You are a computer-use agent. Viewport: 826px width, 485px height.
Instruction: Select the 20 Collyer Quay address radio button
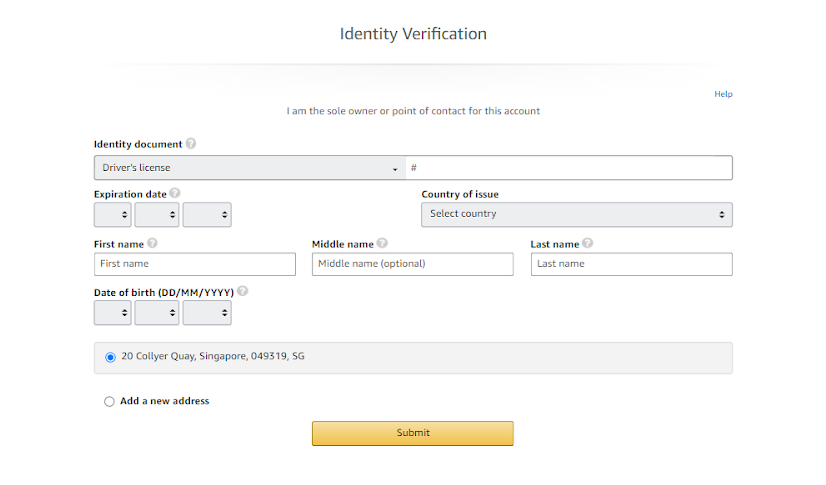tap(110, 358)
